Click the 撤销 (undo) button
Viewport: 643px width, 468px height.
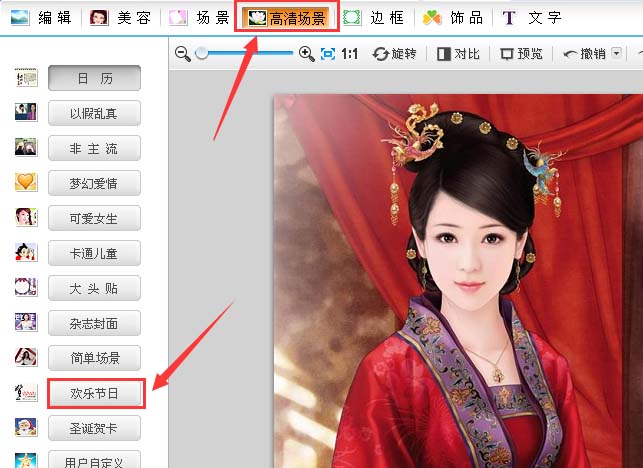(x=585, y=54)
